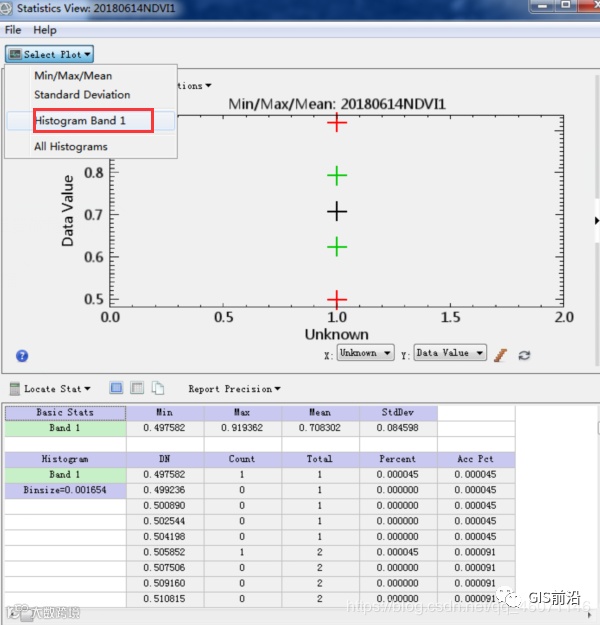Click the red maximum marker at plot top

tap(337, 122)
